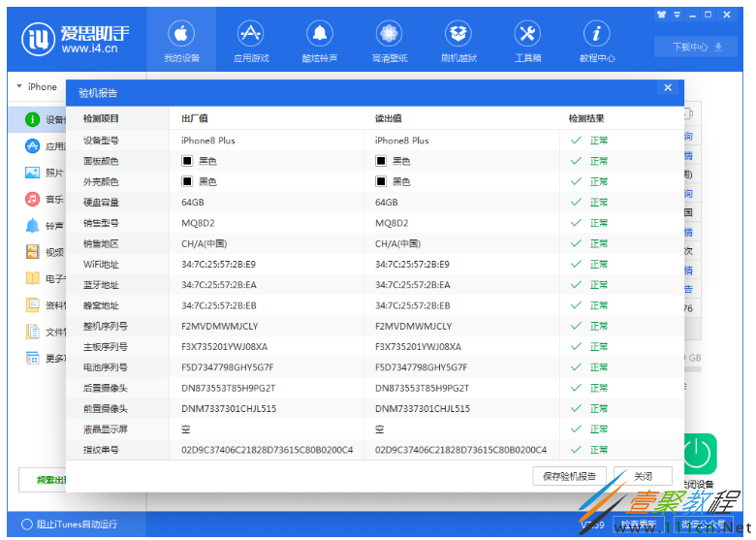This screenshot has width=756, height=540.
Task: Click the 关闭 button
Action: (x=643, y=476)
